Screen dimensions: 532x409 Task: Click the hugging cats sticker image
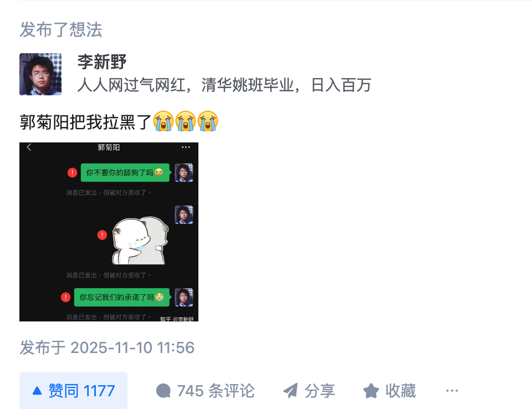[140, 241]
